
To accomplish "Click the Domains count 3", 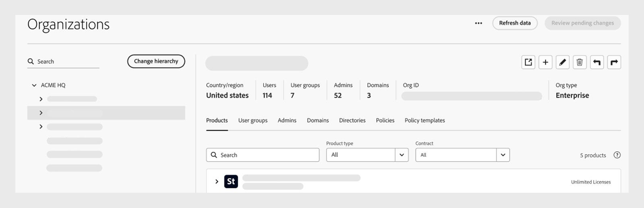I will tap(369, 96).
